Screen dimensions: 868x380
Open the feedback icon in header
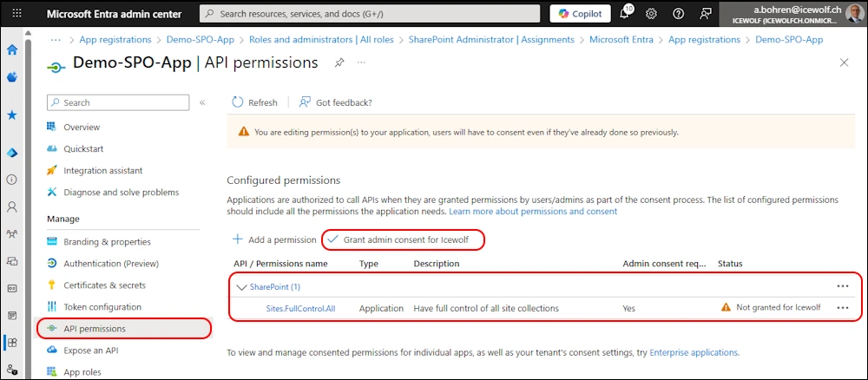pos(705,14)
